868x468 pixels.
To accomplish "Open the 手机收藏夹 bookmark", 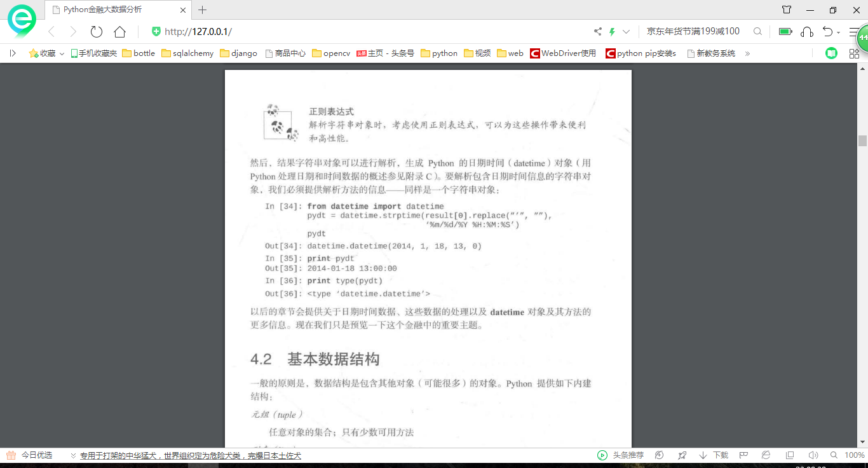I will coord(93,53).
